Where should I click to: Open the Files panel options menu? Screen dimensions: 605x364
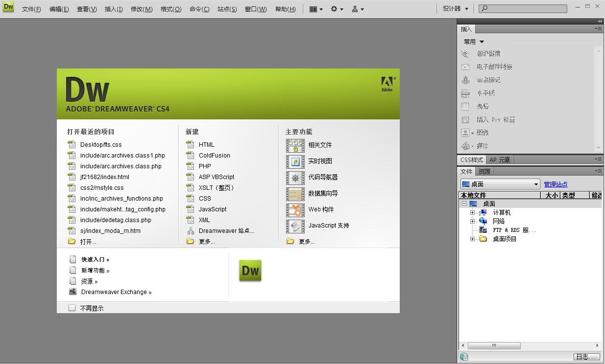point(599,171)
